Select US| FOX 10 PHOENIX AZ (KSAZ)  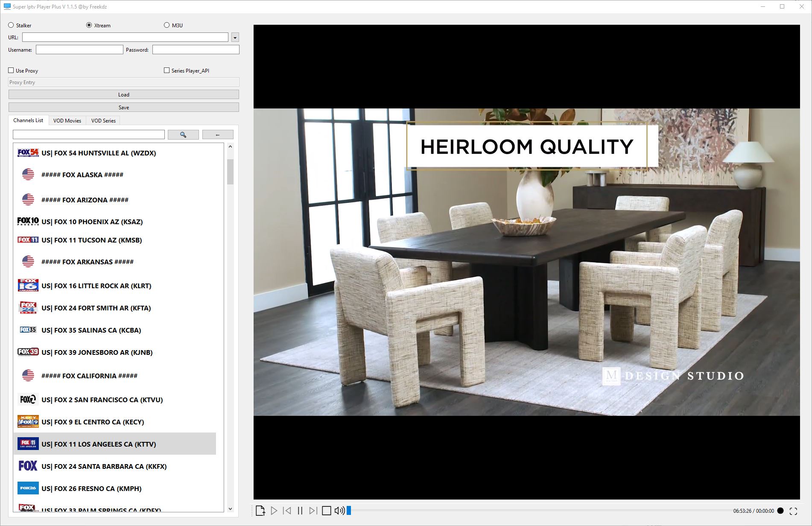click(x=92, y=222)
